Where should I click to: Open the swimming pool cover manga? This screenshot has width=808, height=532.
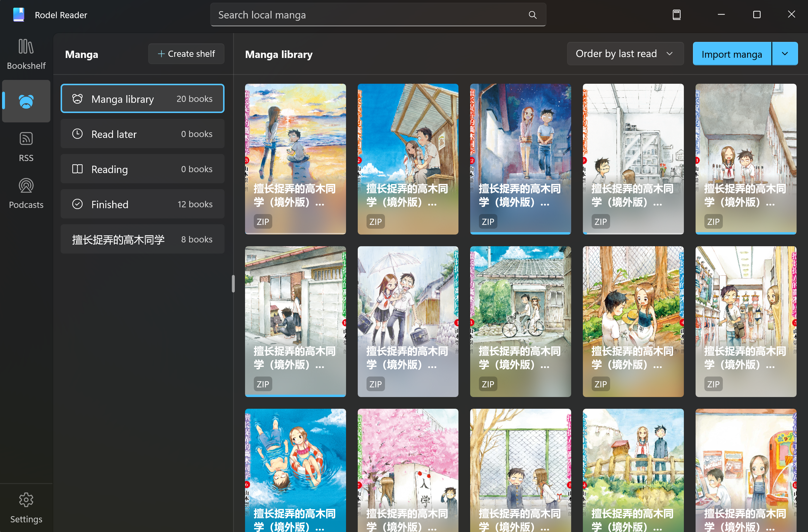(x=295, y=470)
